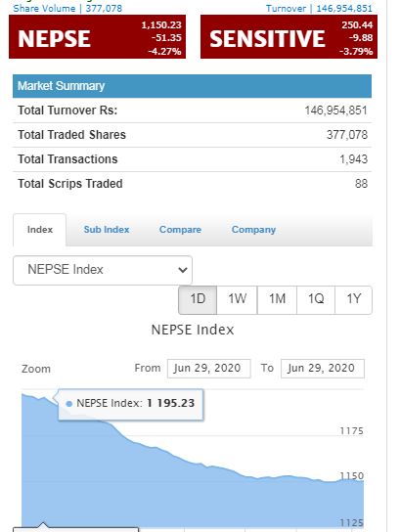Image resolution: width=400 pixels, height=532 pixels.
Task: Select the 1W time range
Action: 237,299
